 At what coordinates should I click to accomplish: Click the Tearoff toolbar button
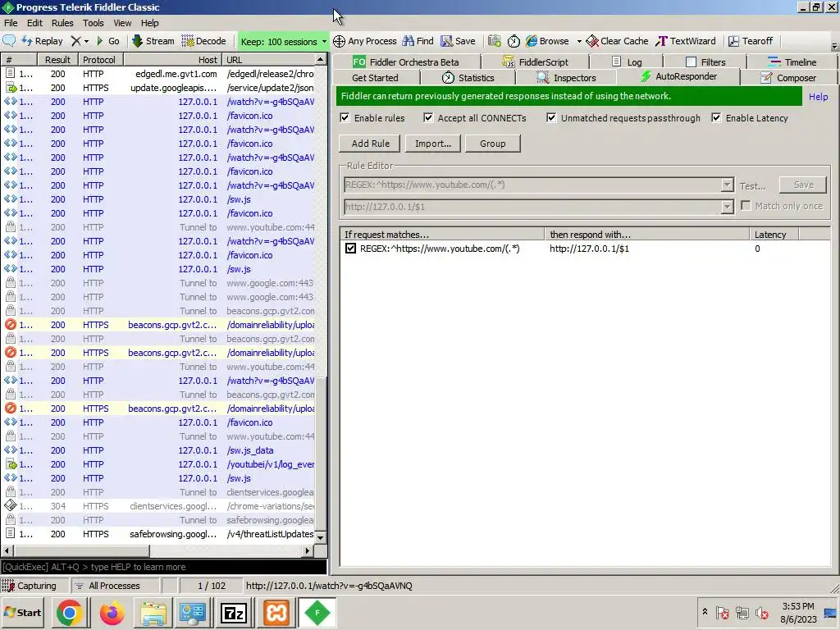pos(751,41)
